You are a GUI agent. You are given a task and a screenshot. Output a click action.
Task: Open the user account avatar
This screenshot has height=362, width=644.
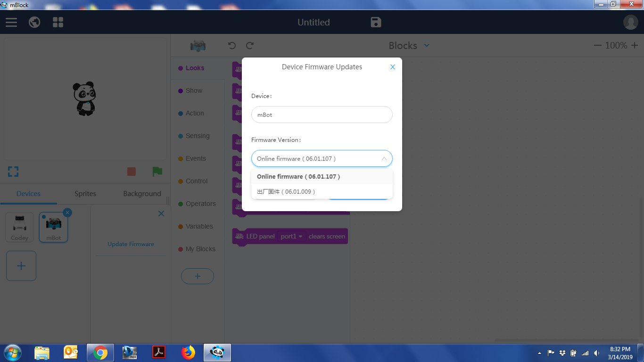pyautogui.click(x=630, y=22)
